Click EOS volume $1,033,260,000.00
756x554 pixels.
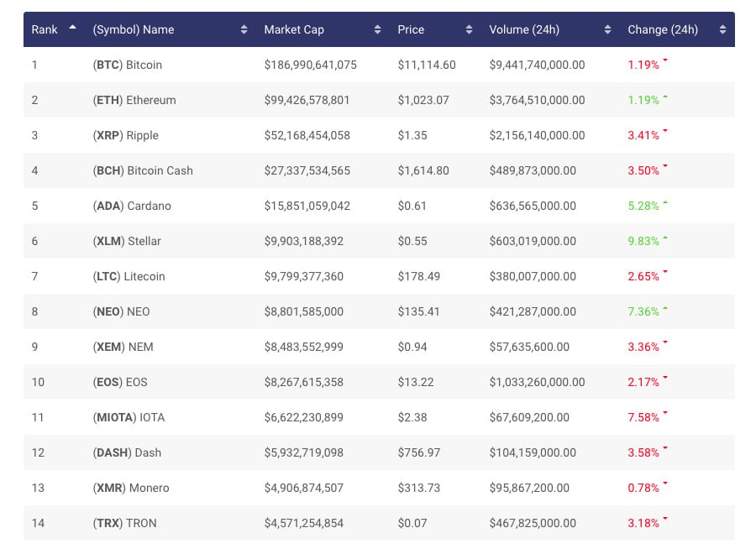point(537,383)
